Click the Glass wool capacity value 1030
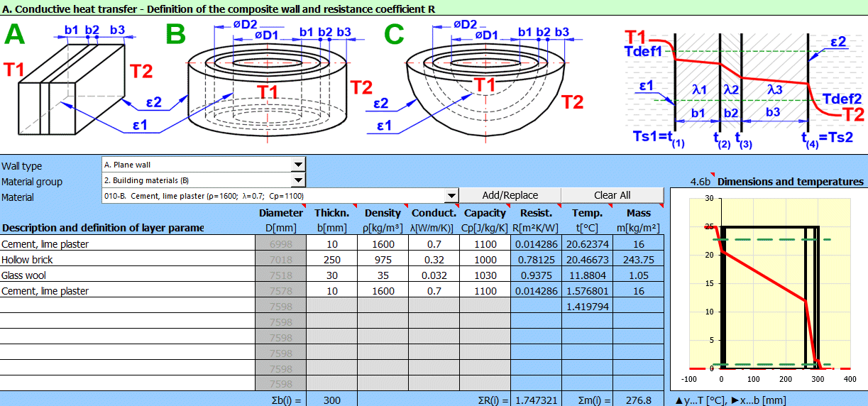The image size is (868, 406). click(485, 275)
